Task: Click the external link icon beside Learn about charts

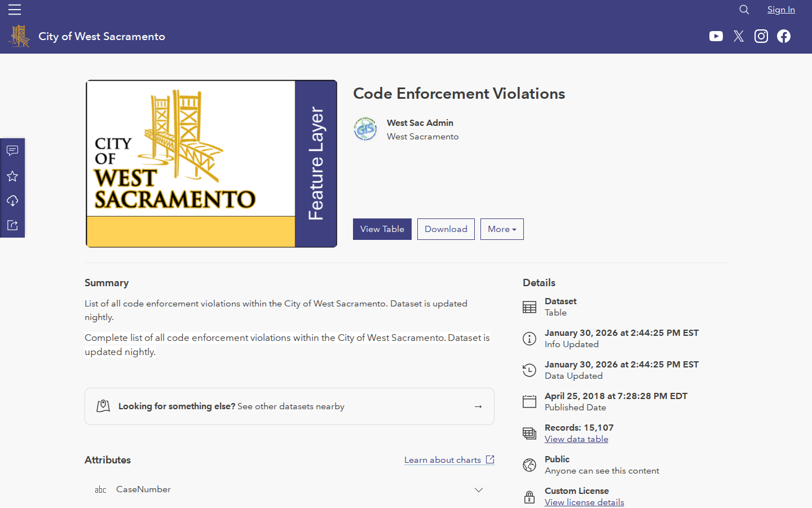Action: click(490, 459)
